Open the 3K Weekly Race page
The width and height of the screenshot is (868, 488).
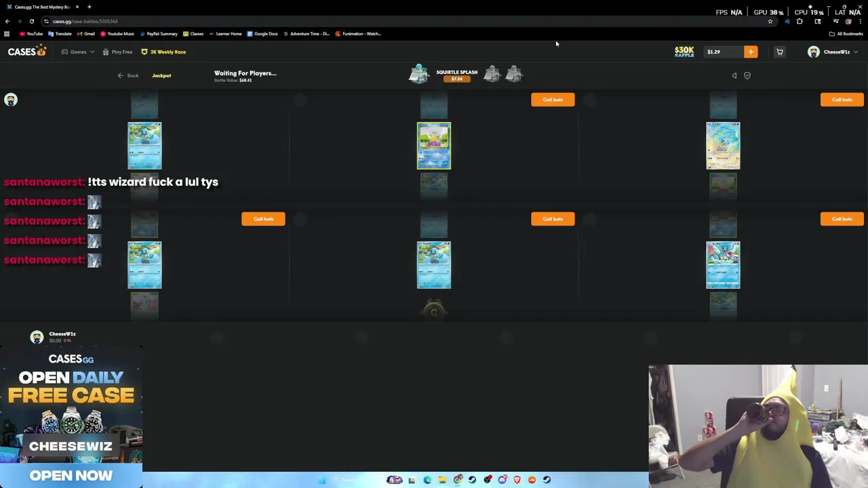(x=163, y=52)
